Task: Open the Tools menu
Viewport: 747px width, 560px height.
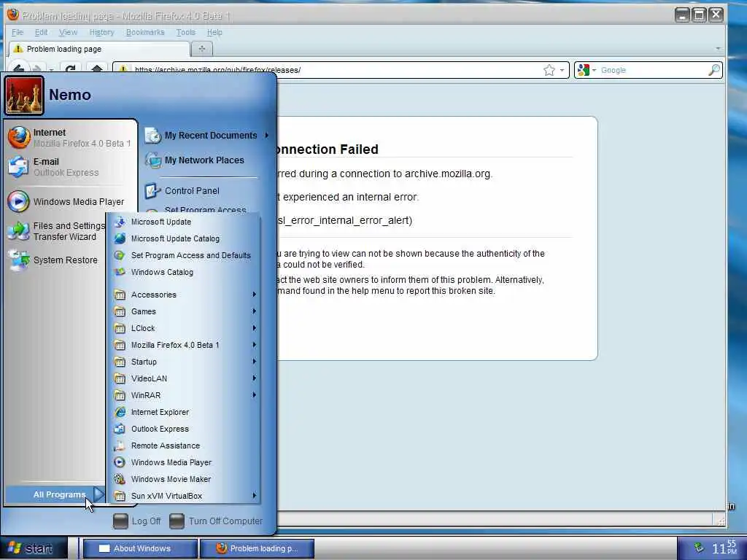Action: point(186,32)
